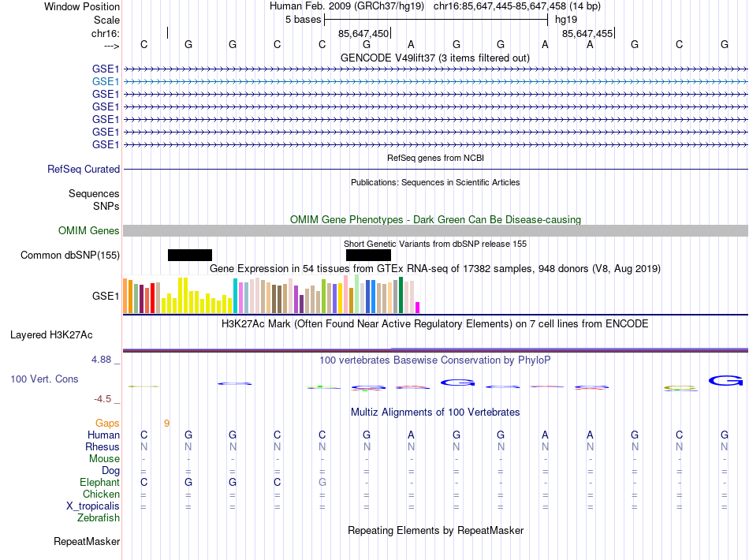This screenshot has width=749, height=560.
Task: Click the large blue G in PhyloP track
Action: pos(725,381)
